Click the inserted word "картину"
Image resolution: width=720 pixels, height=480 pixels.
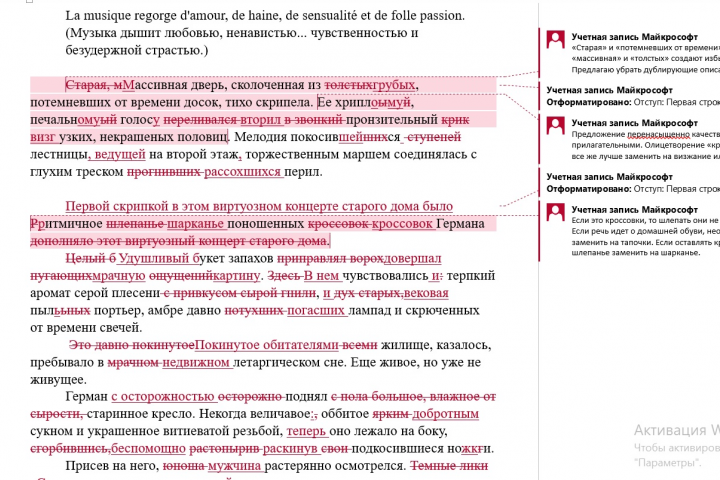[x=237, y=276]
